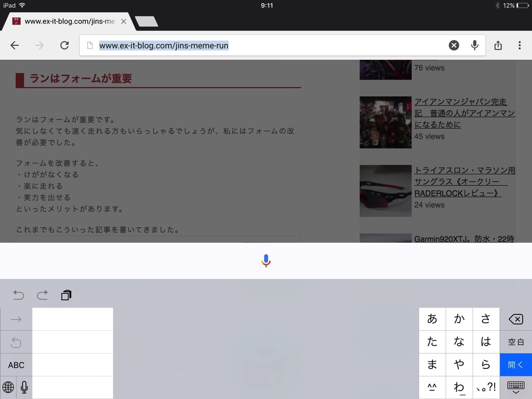Tap the keyboard dictation microphone key
The height and width of the screenshot is (399, 532).
pyautogui.click(x=24, y=387)
